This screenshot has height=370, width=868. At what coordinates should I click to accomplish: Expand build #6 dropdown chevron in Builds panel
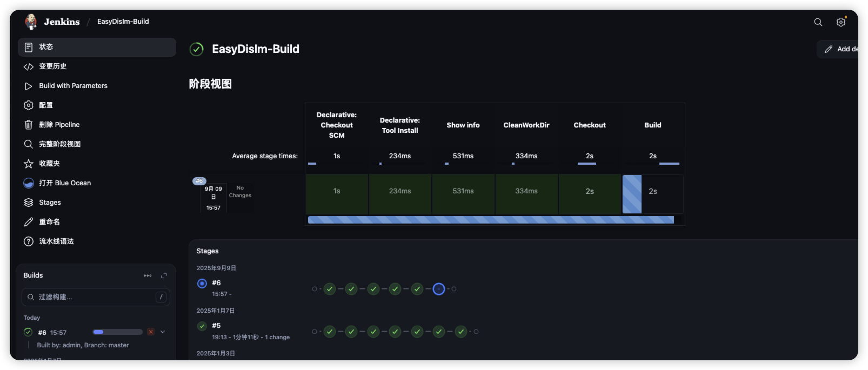tap(163, 332)
